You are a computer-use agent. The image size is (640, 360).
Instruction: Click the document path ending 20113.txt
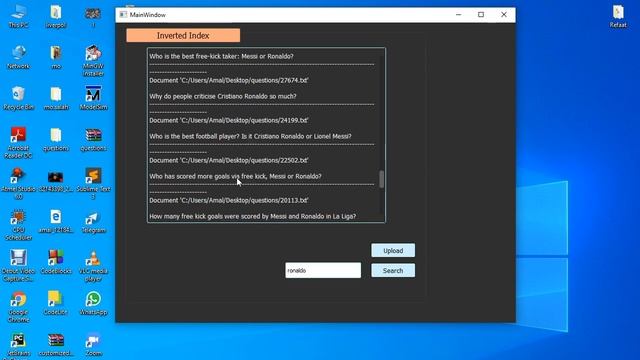pos(229,200)
